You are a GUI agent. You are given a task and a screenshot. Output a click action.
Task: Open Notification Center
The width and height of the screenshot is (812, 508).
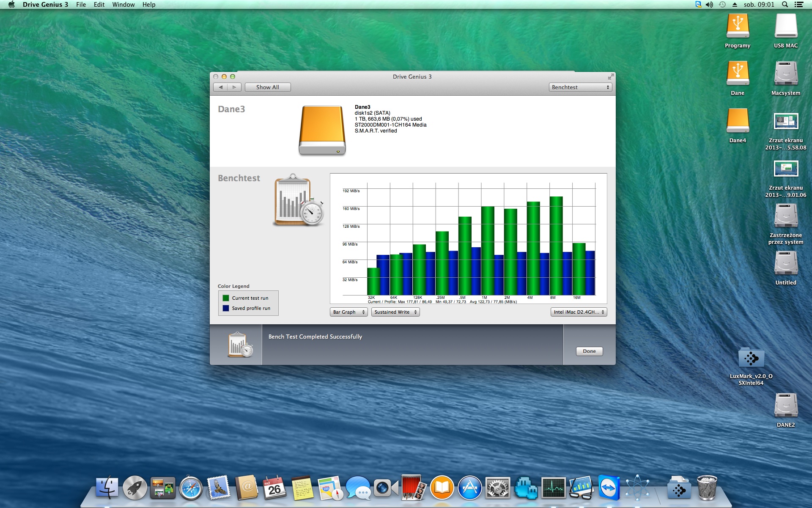point(799,5)
